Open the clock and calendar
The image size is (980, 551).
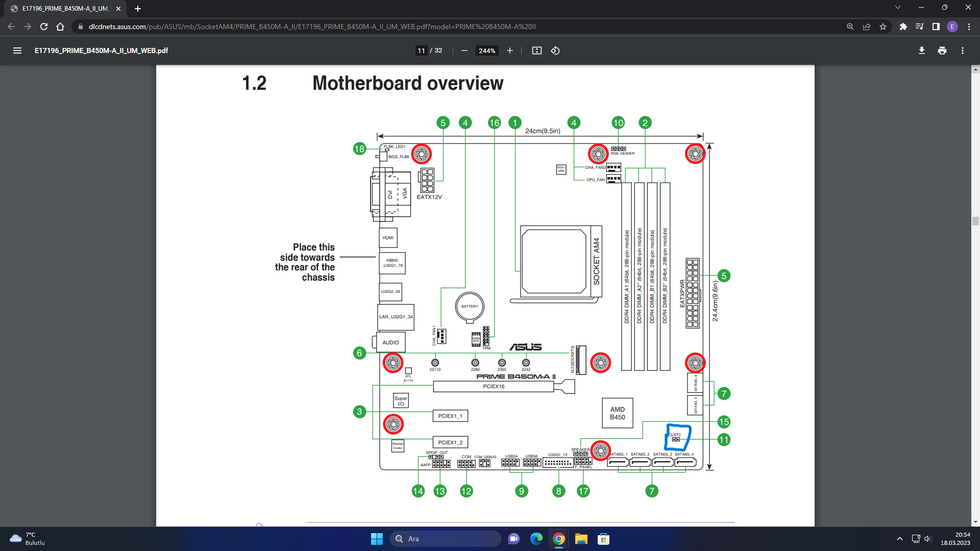point(955,539)
